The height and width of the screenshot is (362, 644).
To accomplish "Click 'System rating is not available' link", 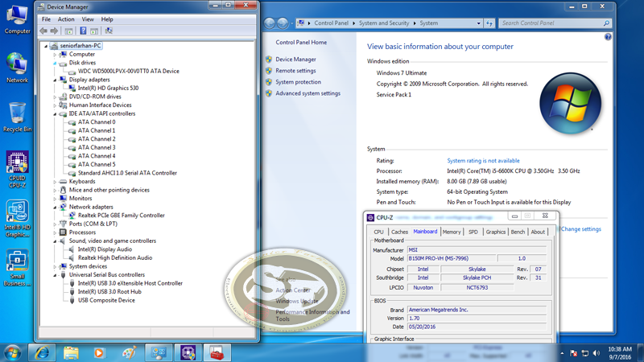I will pos(483,161).
